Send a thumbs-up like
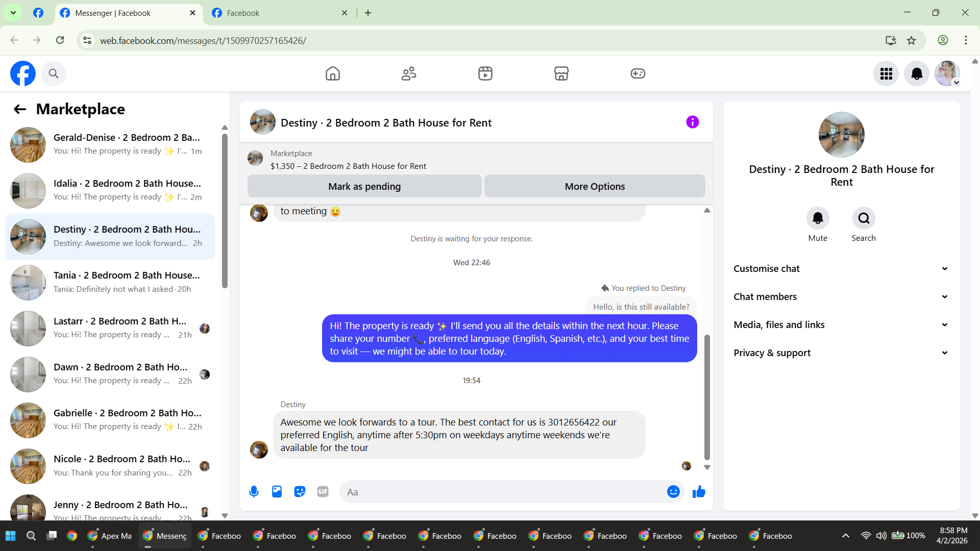Viewport: 980px width, 551px height. [699, 492]
